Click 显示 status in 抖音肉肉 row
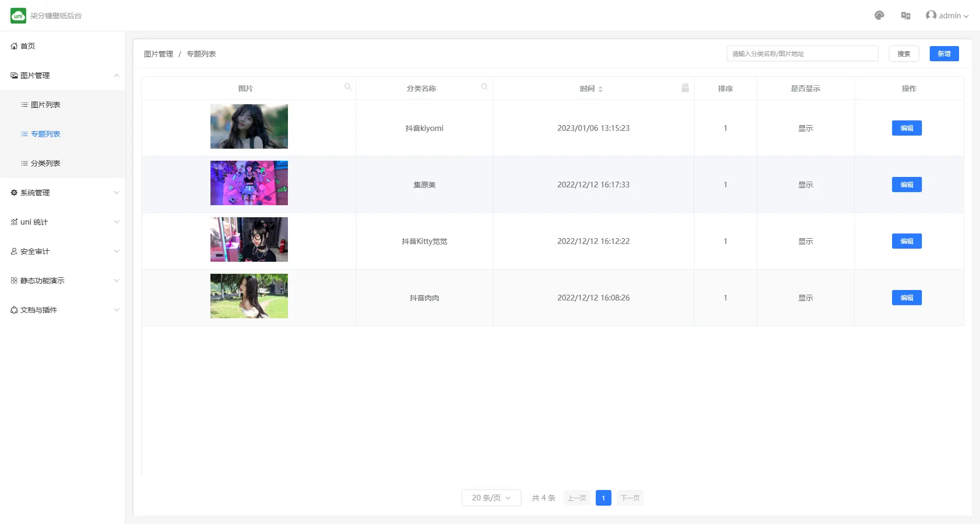The image size is (980, 524). [x=806, y=298]
